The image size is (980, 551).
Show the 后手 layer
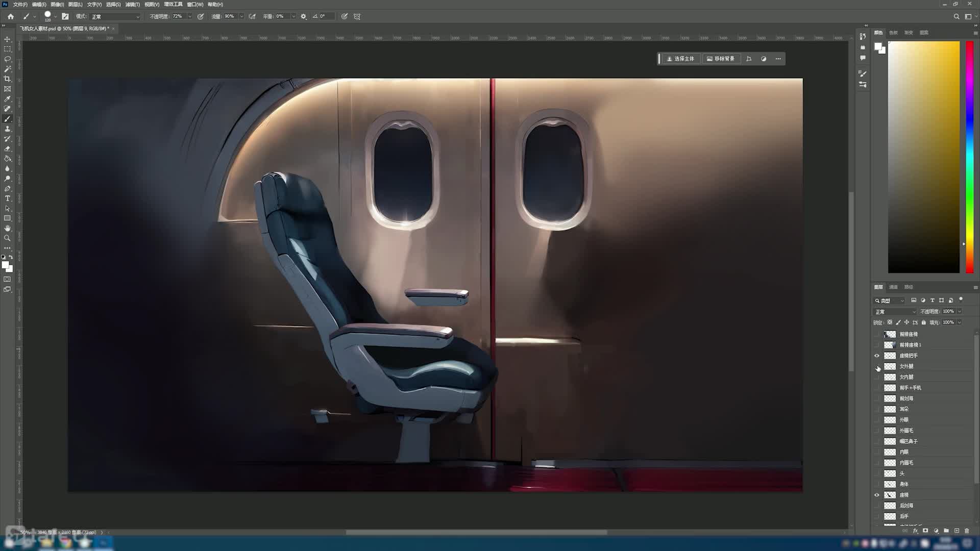point(877,516)
